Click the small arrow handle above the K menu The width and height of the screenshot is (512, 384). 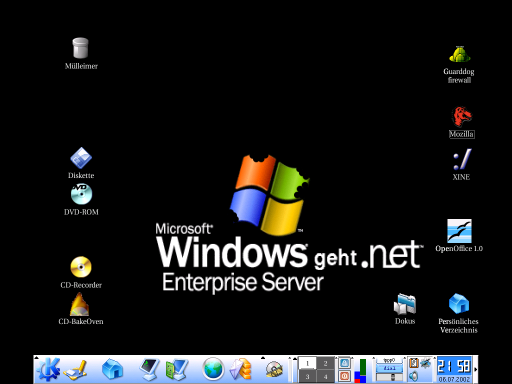click(36, 358)
